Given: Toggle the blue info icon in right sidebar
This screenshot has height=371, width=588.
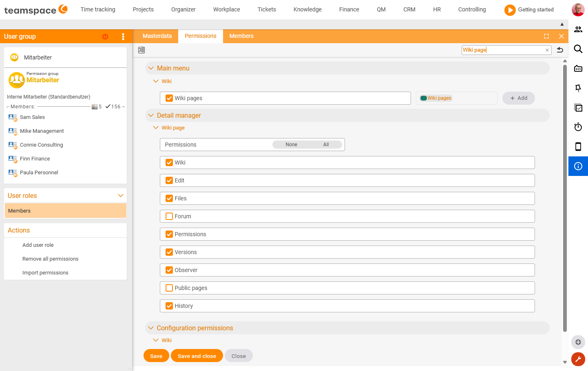Looking at the screenshot, I should (578, 166).
